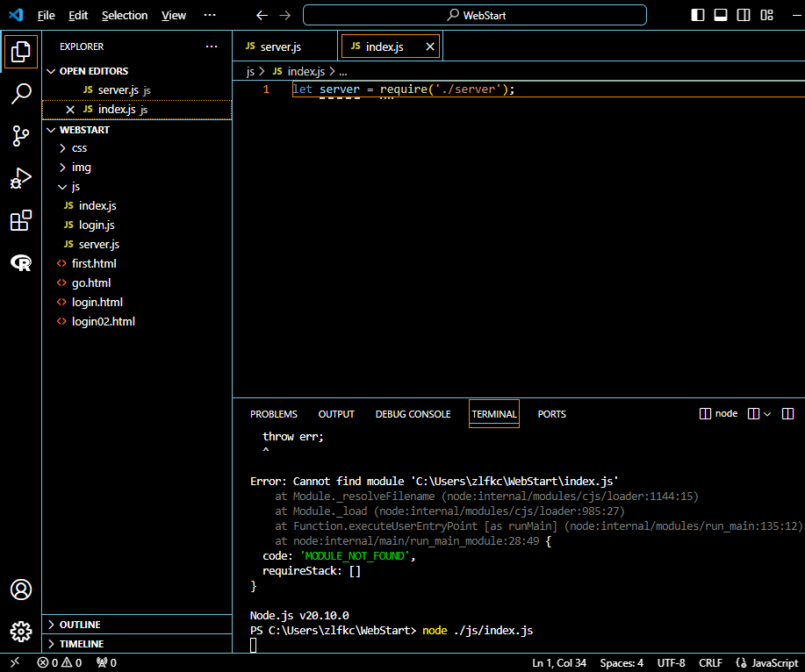Toggle the primary side bar
This screenshot has width=805, height=672.
pyautogui.click(x=698, y=15)
